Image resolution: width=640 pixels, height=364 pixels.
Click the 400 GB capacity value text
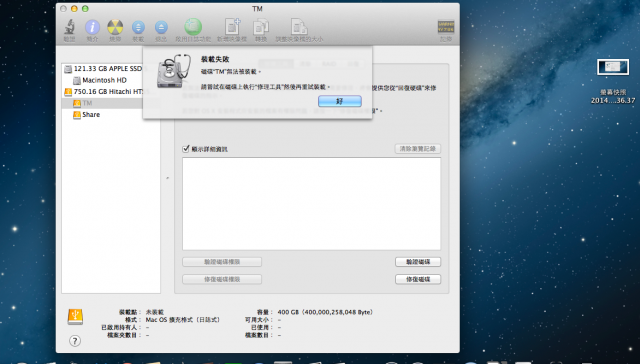coord(325,312)
